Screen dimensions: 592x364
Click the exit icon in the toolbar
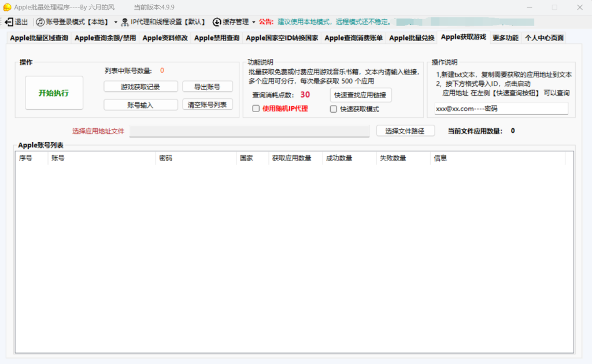pos(9,22)
